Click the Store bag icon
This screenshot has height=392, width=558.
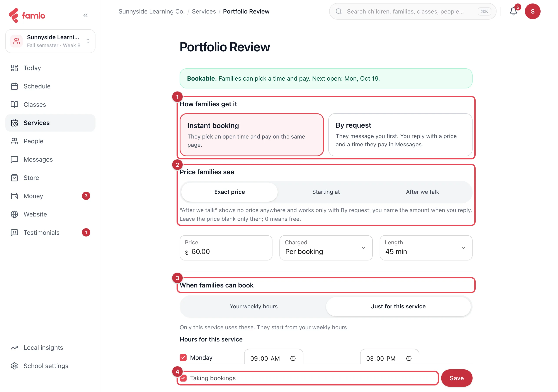point(14,178)
